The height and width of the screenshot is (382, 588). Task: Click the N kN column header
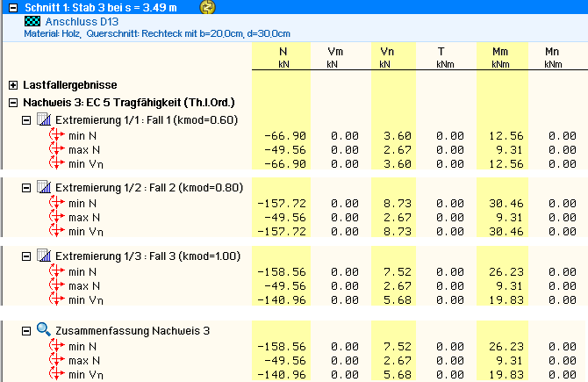click(x=283, y=57)
